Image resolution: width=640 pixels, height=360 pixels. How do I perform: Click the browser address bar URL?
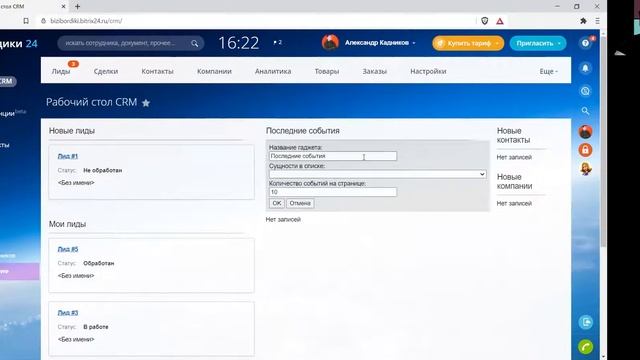coord(86,21)
